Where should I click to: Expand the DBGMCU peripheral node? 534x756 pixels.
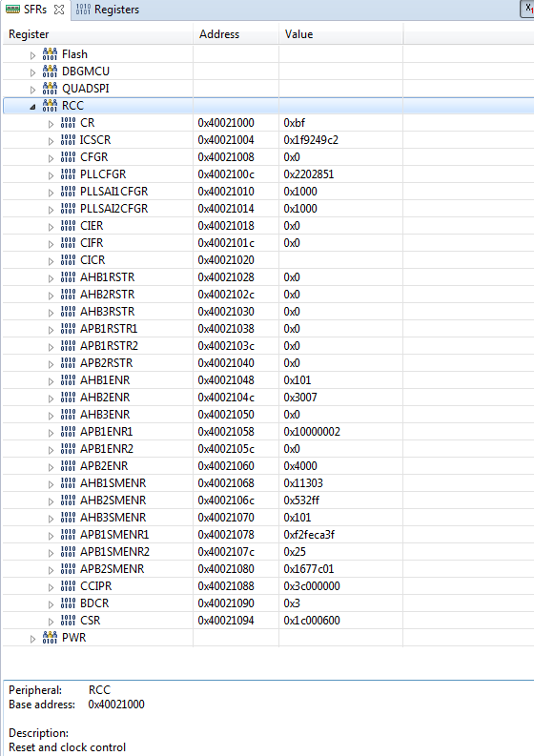click(x=32, y=72)
